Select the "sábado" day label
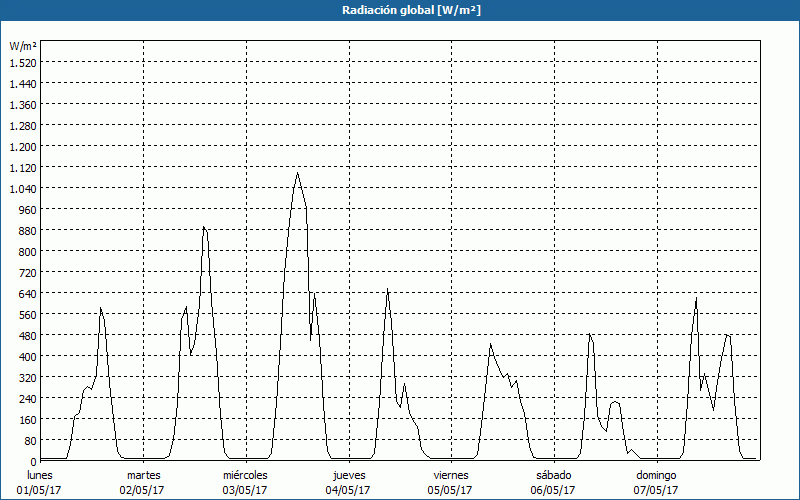Screen dimensions: 800x500 point(553,475)
